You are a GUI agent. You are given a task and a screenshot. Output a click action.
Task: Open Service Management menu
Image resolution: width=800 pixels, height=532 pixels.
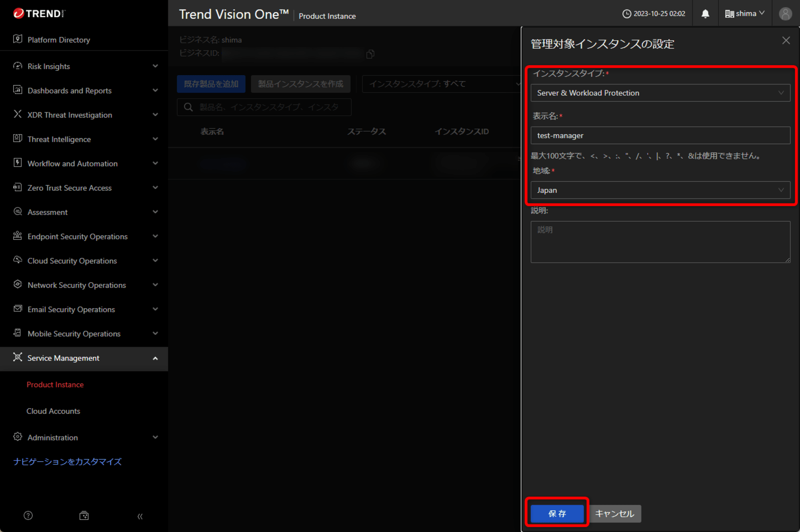pos(83,357)
